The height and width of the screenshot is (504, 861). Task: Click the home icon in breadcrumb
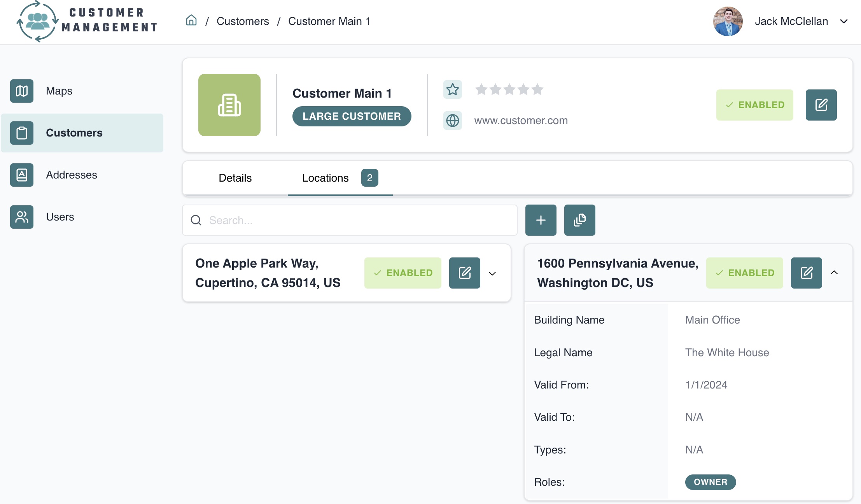point(191,21)
